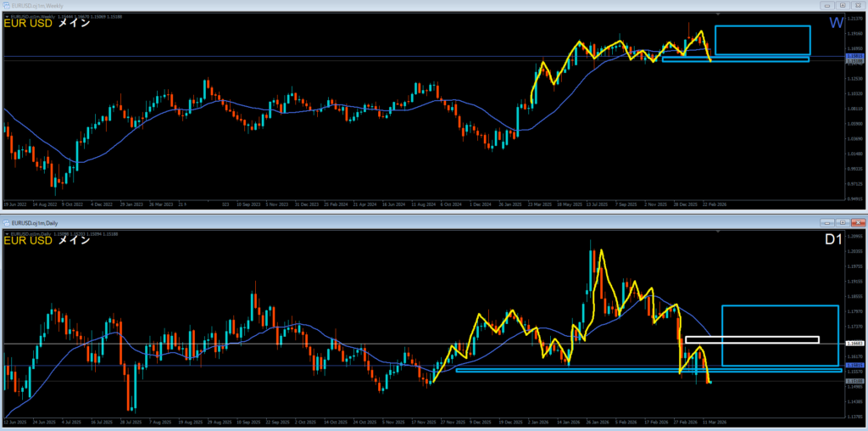Viewport: 868px width, 431px height.
Task: Click the EURUSD Weekly window title icon
Action: (x=6, y=5)
